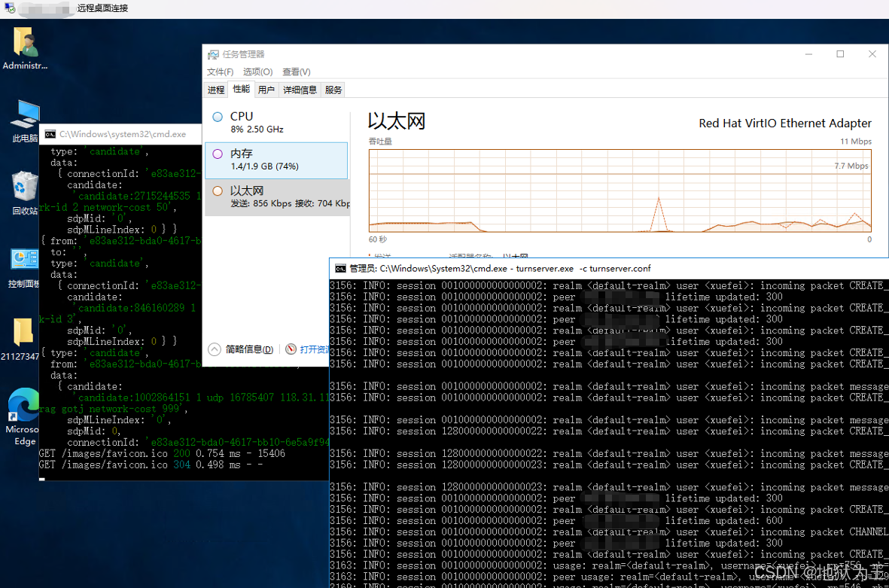Switch to the Users (用户) tab
This screenshot has height=588, width=889.
[x=266, y=90]
